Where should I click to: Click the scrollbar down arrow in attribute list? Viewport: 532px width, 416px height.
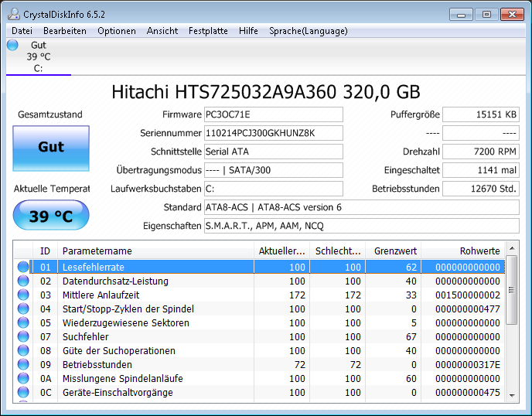click(512, 396)
